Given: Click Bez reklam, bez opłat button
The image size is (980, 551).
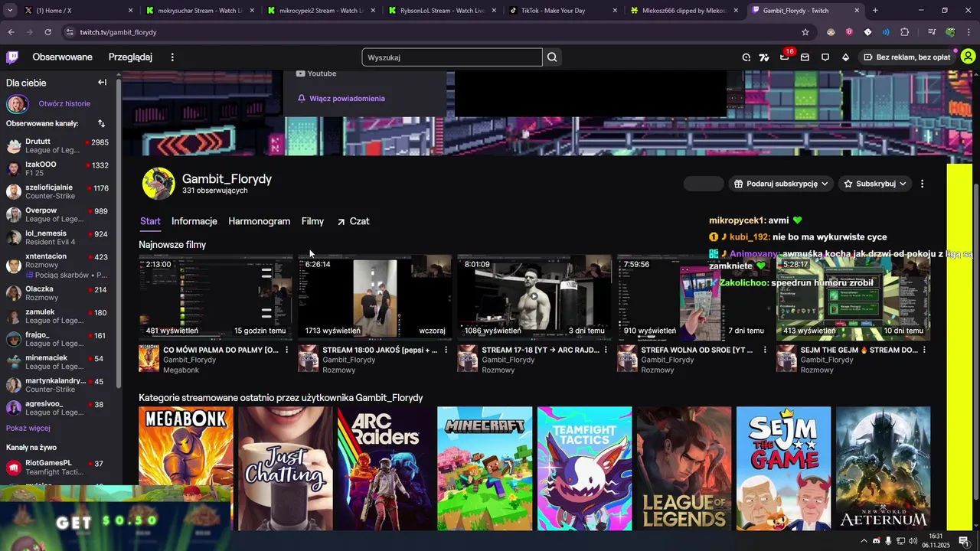Looking at the screenshot, I should [x=906, y=57].
